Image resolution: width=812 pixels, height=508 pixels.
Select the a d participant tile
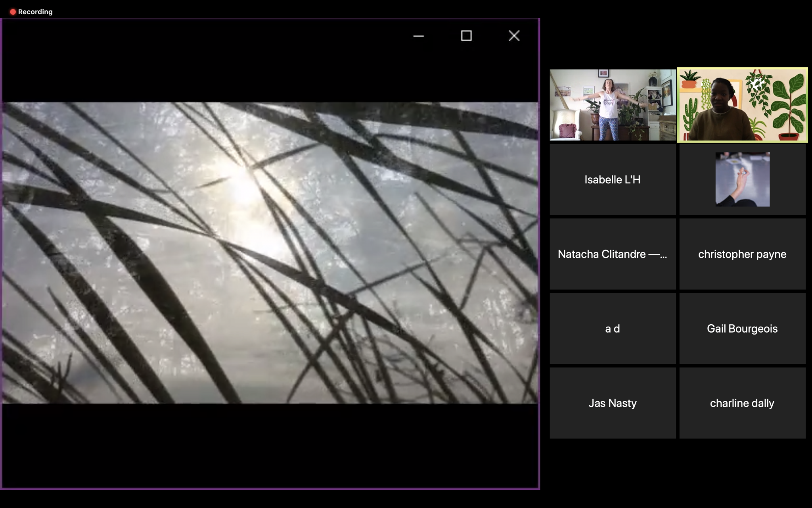click(613, 329)
